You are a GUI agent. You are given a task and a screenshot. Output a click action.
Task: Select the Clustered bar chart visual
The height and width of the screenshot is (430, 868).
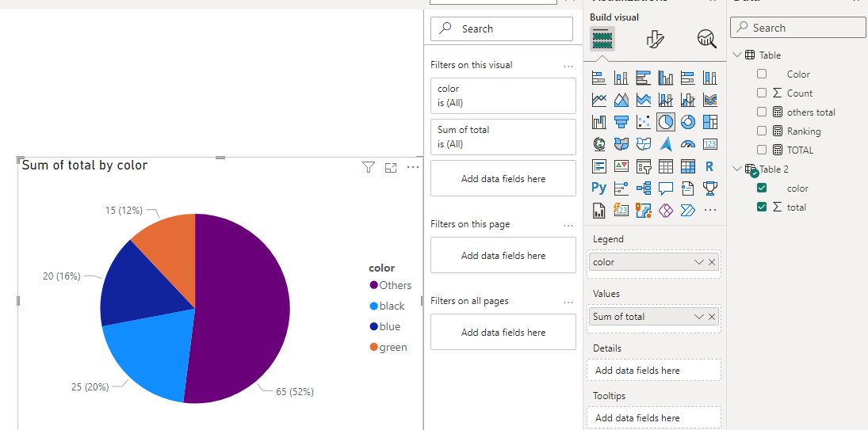point(643,78)
